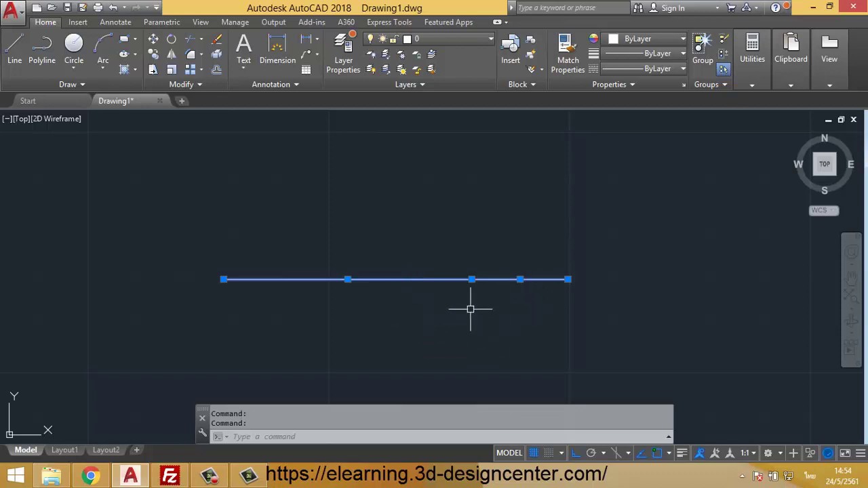868x488 pixels.
Task: Open the View panel
Action: pyautogui.click(x=829, y=60)
